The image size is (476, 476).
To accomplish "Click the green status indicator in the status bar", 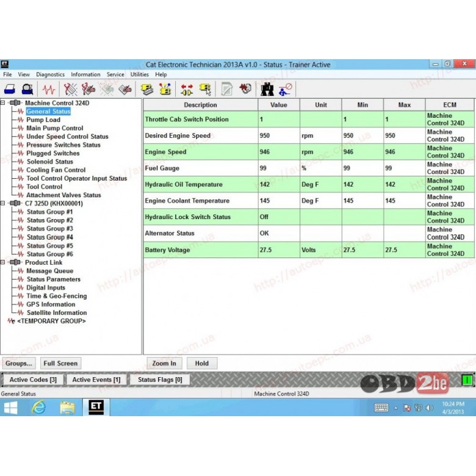I will point(467,380).
